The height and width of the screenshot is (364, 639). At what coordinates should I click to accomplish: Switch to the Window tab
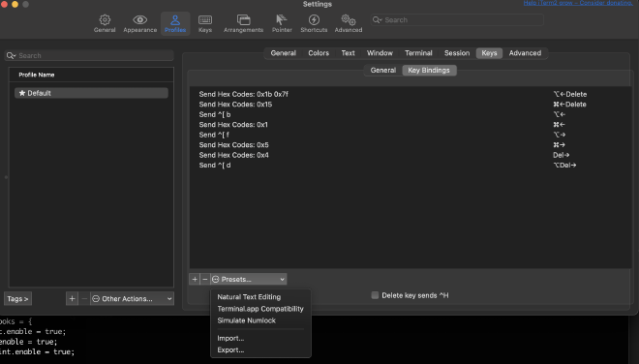380,53
